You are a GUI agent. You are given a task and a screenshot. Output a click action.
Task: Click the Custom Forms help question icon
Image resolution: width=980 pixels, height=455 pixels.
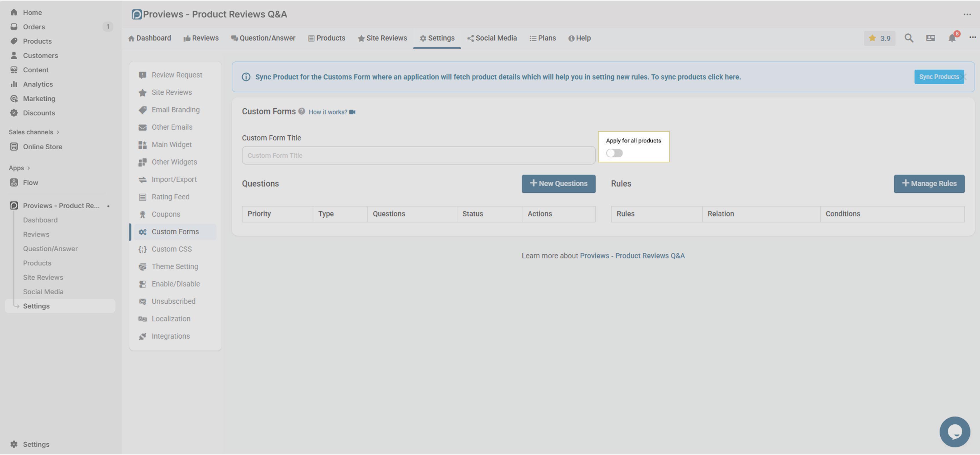pyautogui.click(x=302, y=111)
